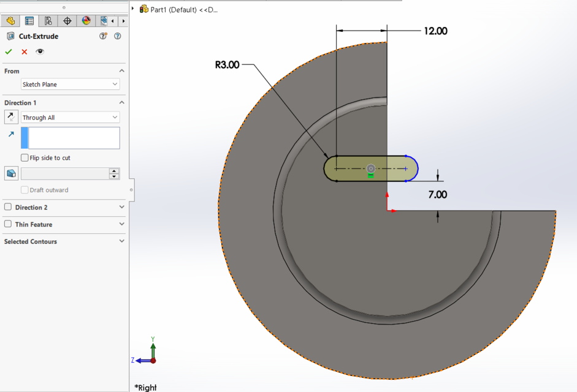Switch to the ConfigurationManager tab icon

point(48,21)
